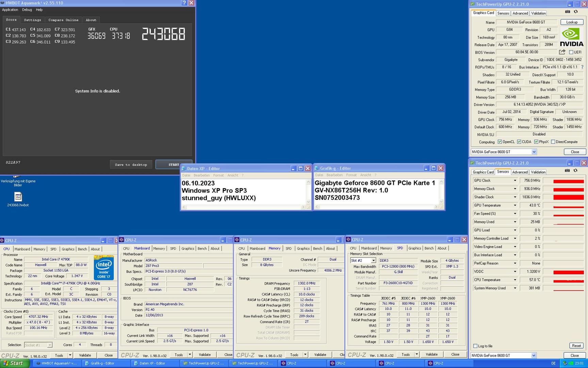The width and height of the screenshot is (588, 368).
Task: Open GPU selection dropdown in GPU-Z Sensors window
Action: (x=534, y=355)
